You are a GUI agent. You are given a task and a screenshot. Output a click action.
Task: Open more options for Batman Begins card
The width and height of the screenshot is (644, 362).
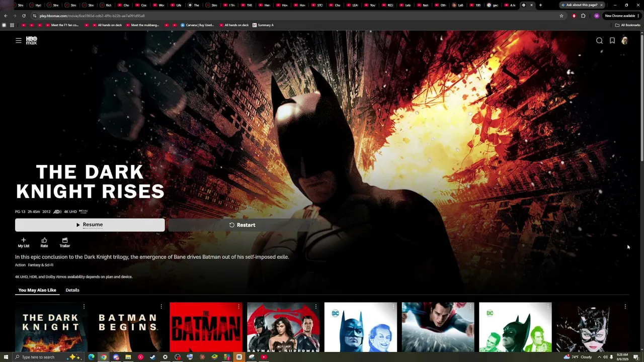161,307
